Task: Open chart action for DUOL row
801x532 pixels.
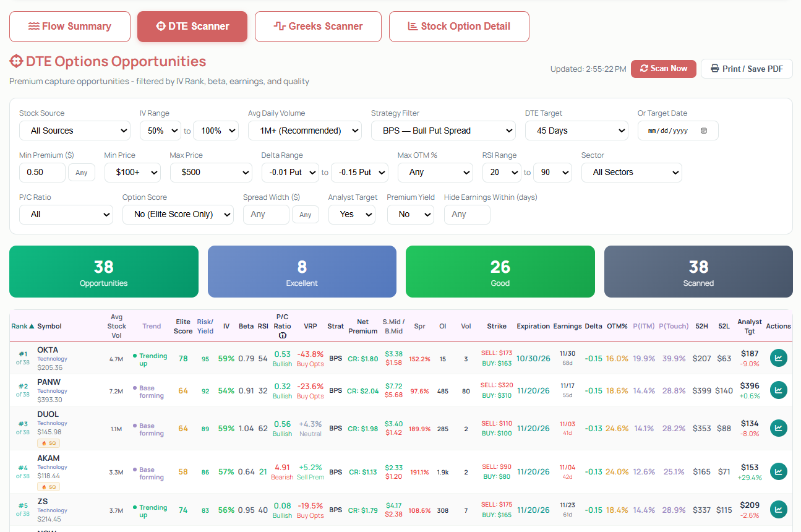Action: [x=778, y=428]
